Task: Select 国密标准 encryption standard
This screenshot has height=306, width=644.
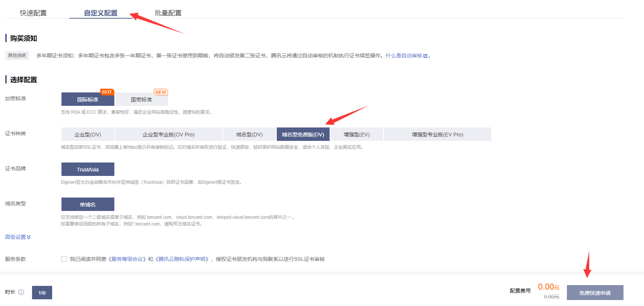Action: 142,100
